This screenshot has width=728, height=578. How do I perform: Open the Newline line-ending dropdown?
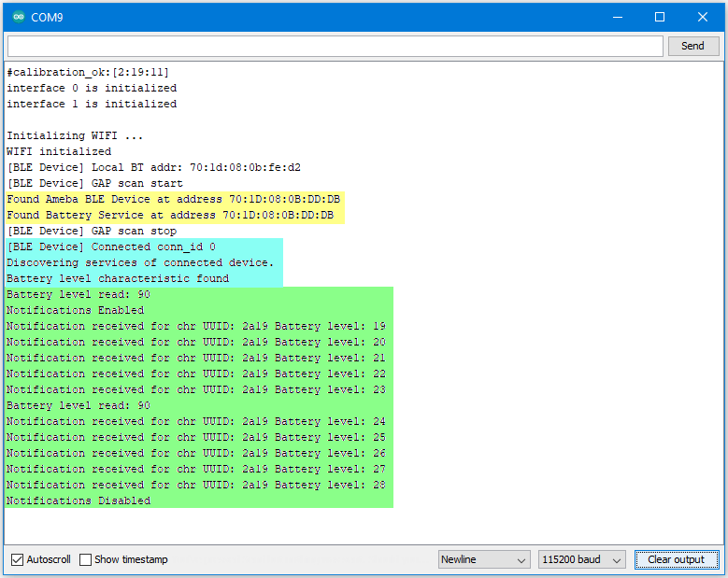pos(484,559)
